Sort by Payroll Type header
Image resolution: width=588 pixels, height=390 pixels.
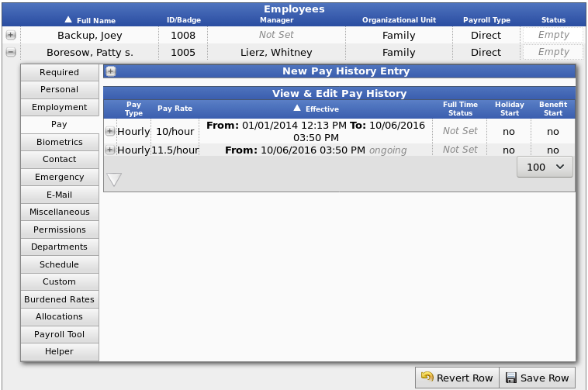[x=486, y=20]
